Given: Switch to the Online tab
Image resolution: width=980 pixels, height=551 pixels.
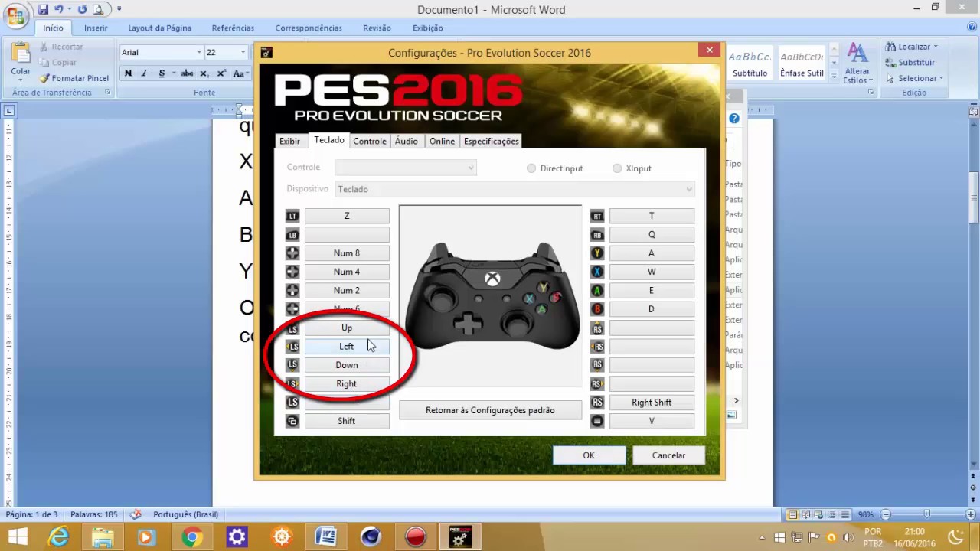Looking at the screenshot, I should [x=442, y=141].
